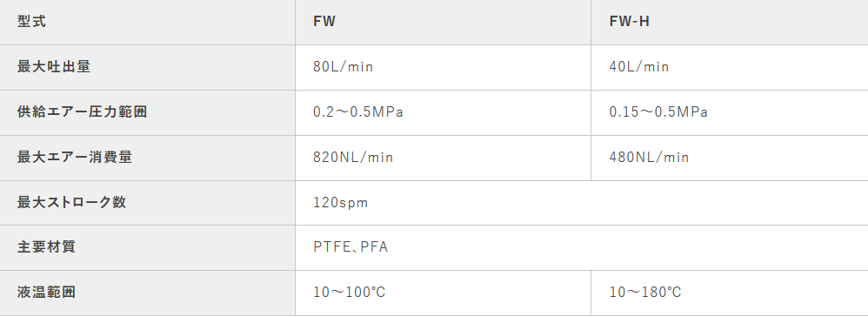Select the 液温範囲 row label

coord(147,293)
